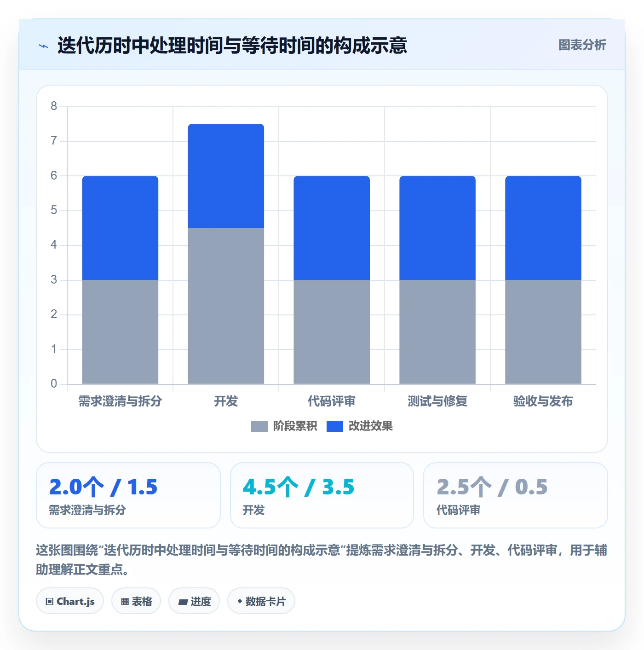Click the gray segment of the 开发 bar
Screen dimensions: 644x650
coord(226,306)
